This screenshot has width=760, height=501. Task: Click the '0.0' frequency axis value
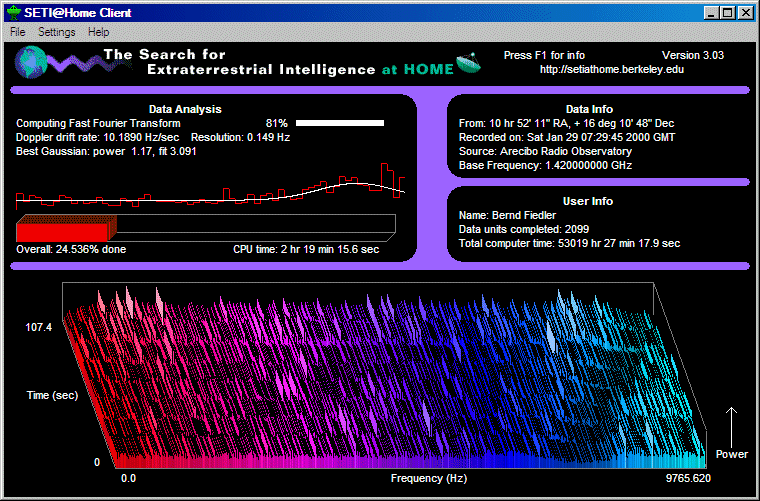[x=128, y=479]
